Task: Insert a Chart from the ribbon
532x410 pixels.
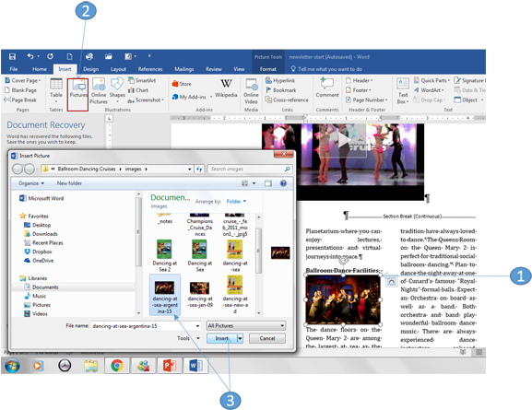Action: click(138, 90)
